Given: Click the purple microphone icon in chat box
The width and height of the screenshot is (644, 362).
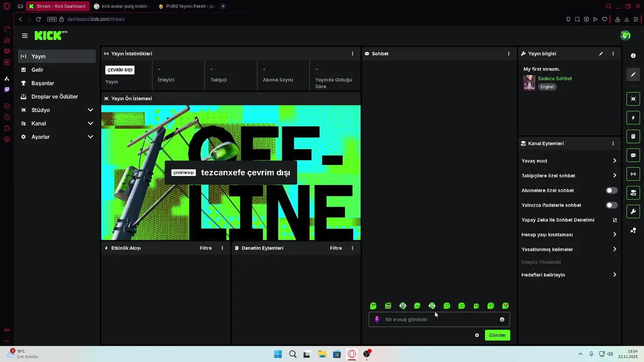Looking at the screenshot, I should click(x=377, y=319).
